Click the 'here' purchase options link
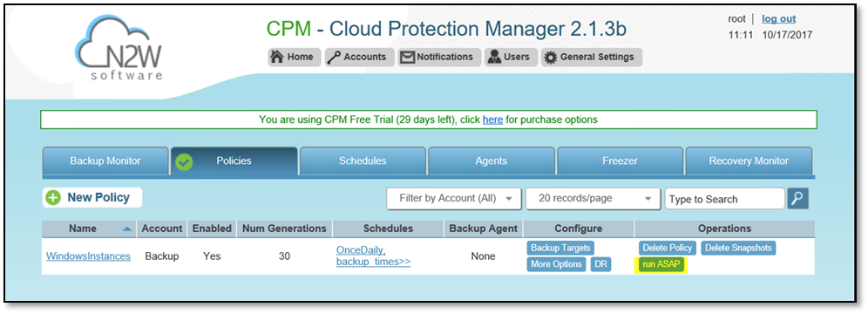 click(492, 119)
